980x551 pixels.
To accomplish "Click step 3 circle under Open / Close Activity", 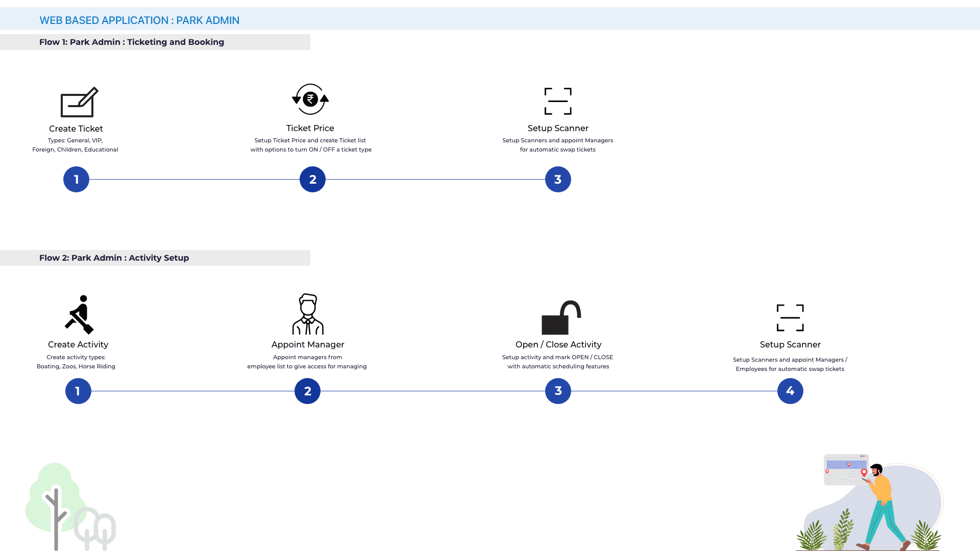I will (558, 391).
